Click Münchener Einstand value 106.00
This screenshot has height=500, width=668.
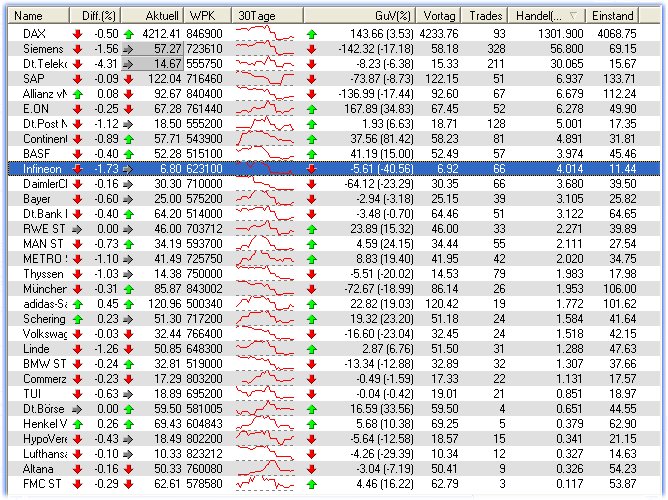(619, 289)
